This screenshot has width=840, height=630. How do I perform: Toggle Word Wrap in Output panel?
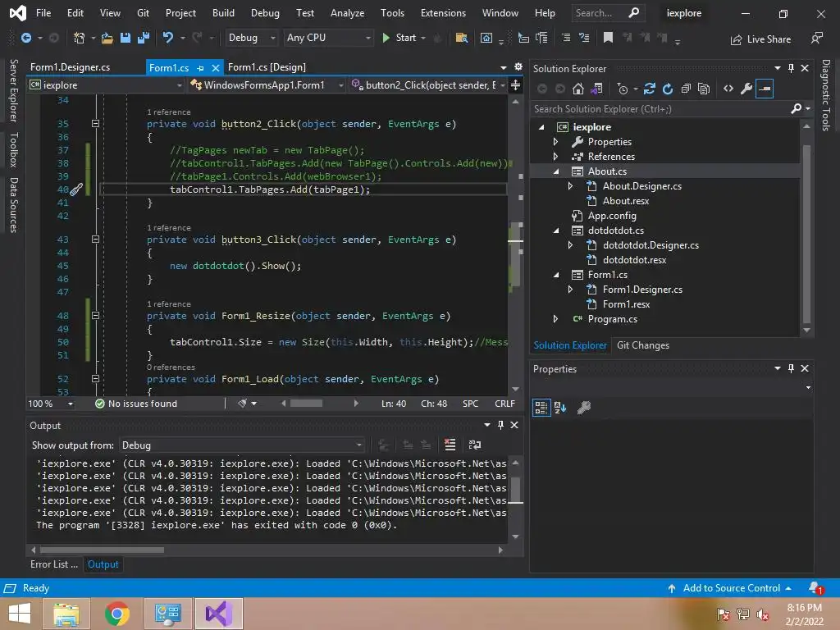point(475,445)
